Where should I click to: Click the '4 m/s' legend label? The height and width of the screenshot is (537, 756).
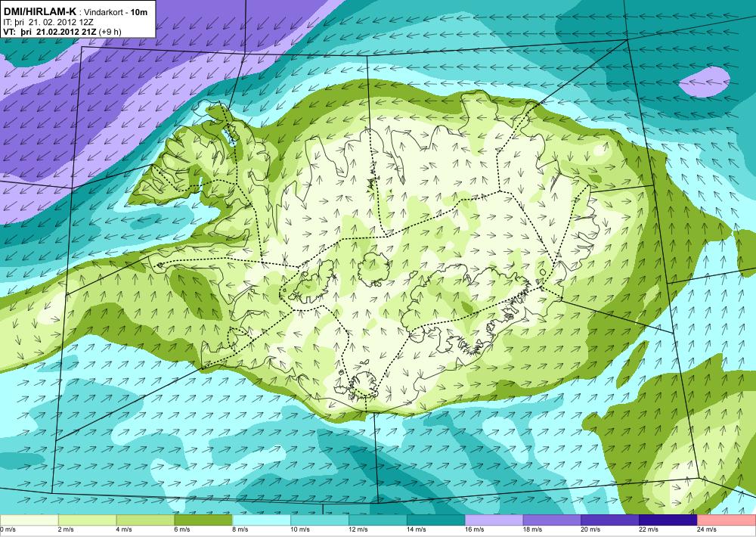click(x=125, y=529)
